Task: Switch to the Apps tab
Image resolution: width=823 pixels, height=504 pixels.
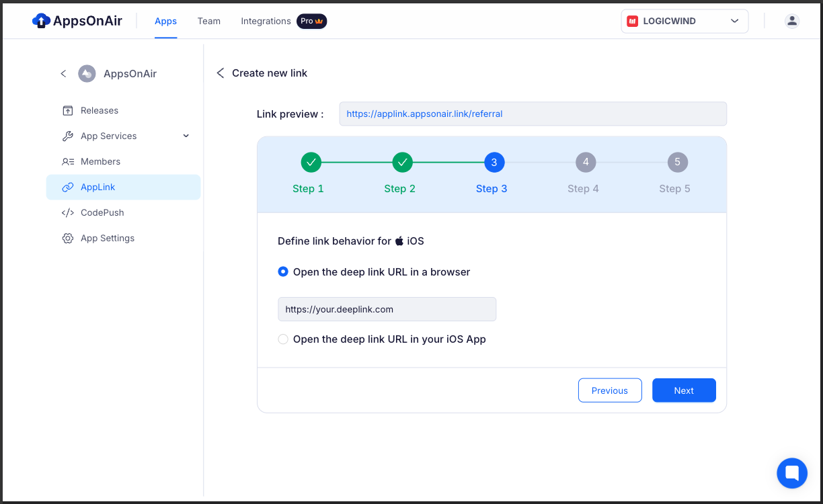Action: pos(165,21)
